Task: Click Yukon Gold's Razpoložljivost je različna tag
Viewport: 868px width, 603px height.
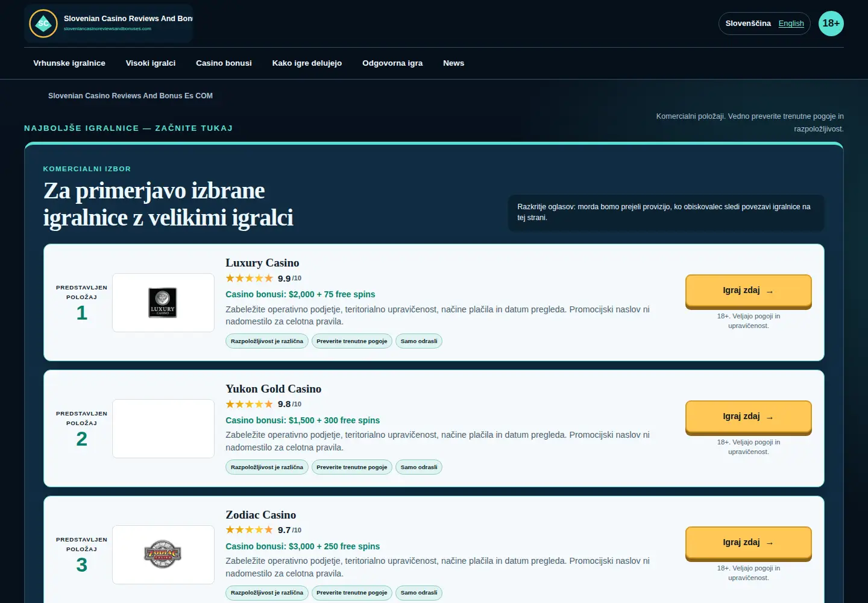Action: (x=267, y=467)
